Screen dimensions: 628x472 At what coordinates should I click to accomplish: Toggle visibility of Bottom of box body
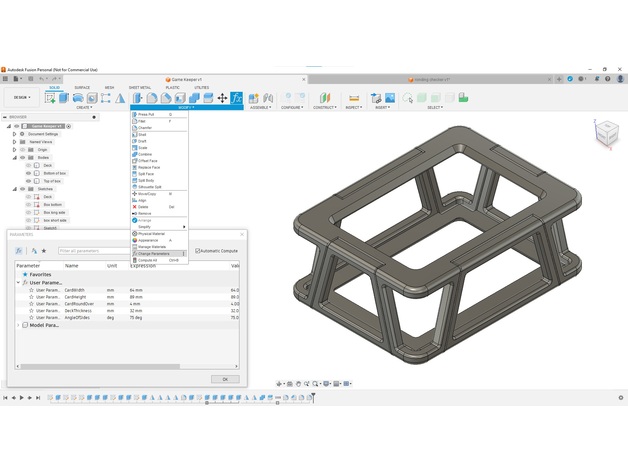click(x=29, y=174)
